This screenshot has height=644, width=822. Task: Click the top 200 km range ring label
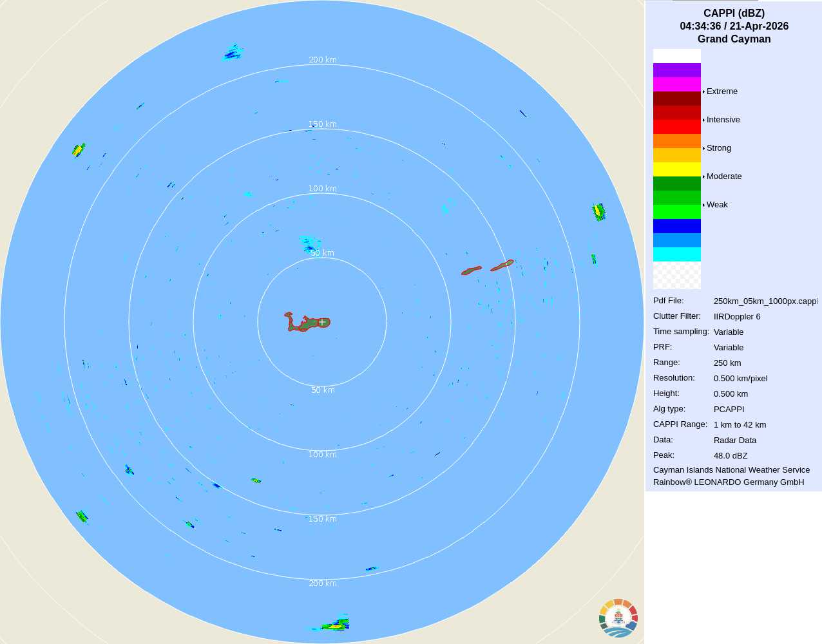point(322,60)
